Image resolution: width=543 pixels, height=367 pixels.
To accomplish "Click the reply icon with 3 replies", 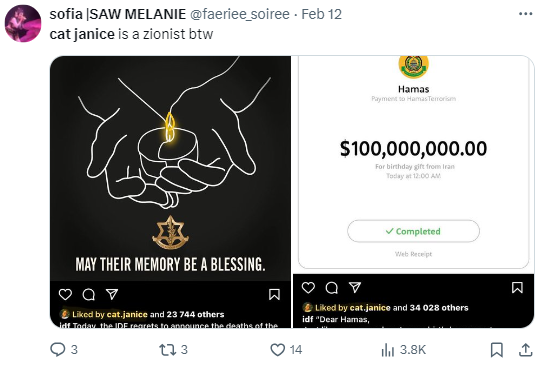I will [x=57, y=349].
